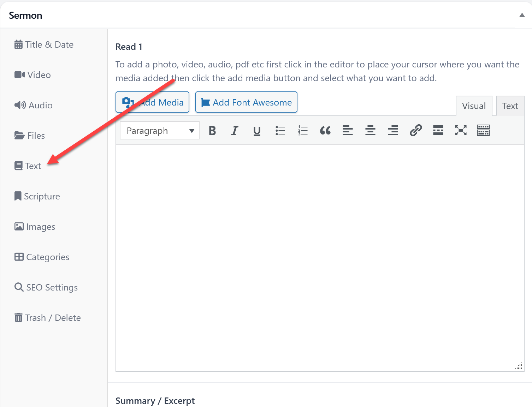Collapse the Sermon panel
Screen dimensions: 532x407
coord(522,15)
